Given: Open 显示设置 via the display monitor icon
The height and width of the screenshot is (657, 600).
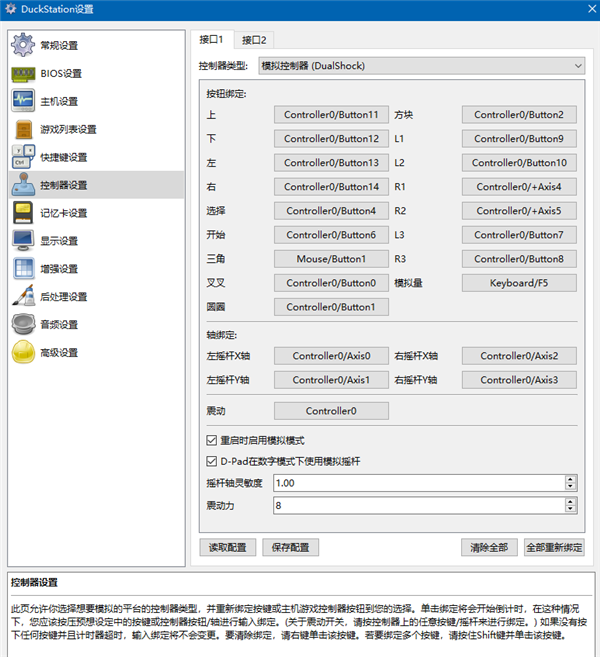Looking at the screenshot, I should [x=23, y=241].
